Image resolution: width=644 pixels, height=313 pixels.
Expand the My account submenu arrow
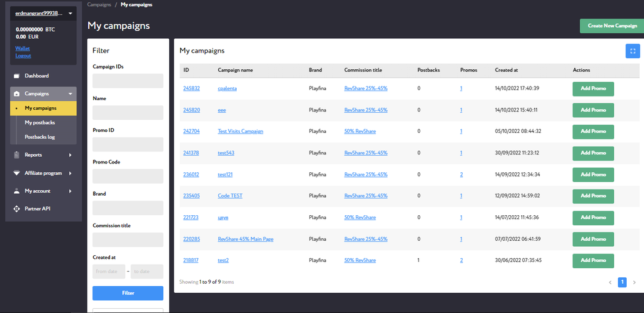point(70,191)
